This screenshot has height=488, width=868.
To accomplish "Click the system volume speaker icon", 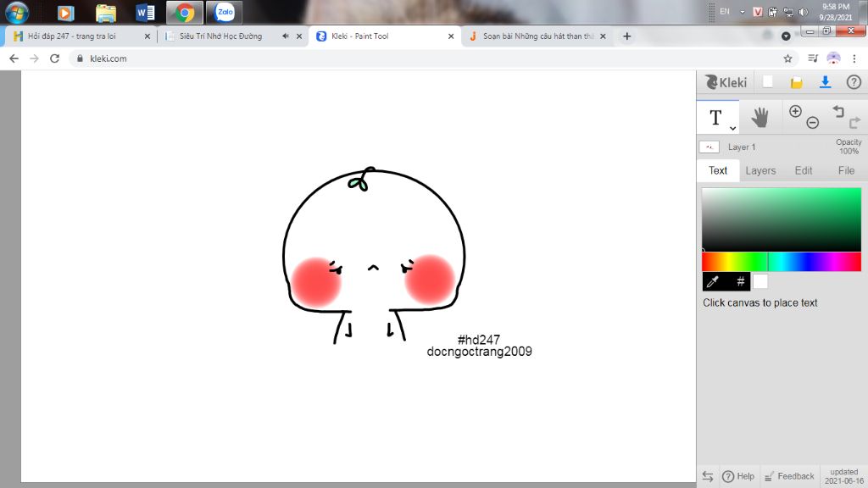I will 804,12.
